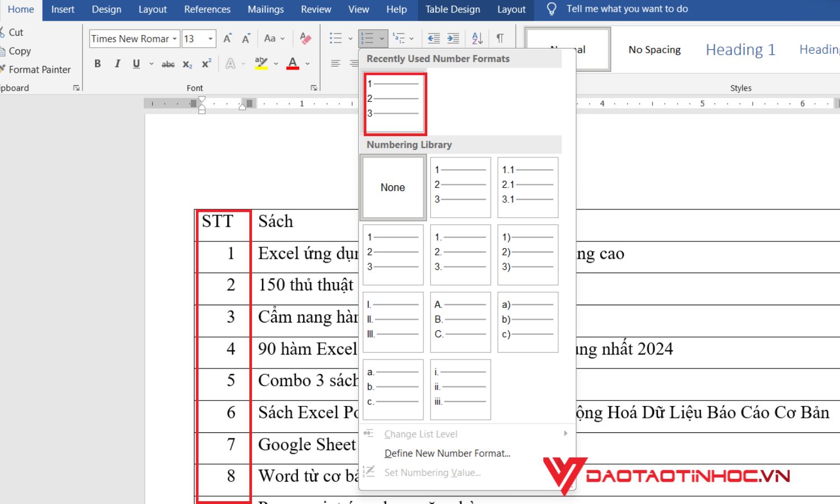Click the Sort icon

(477, 38)
